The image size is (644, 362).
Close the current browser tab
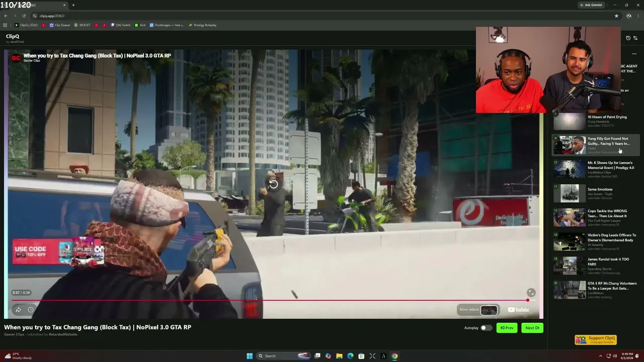click(x=64, y=5)
